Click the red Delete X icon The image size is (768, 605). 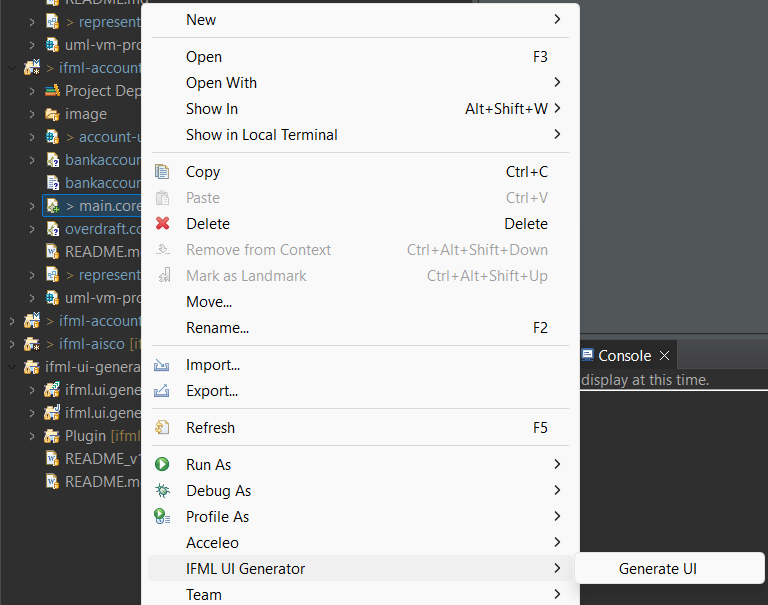click(162, 223)
